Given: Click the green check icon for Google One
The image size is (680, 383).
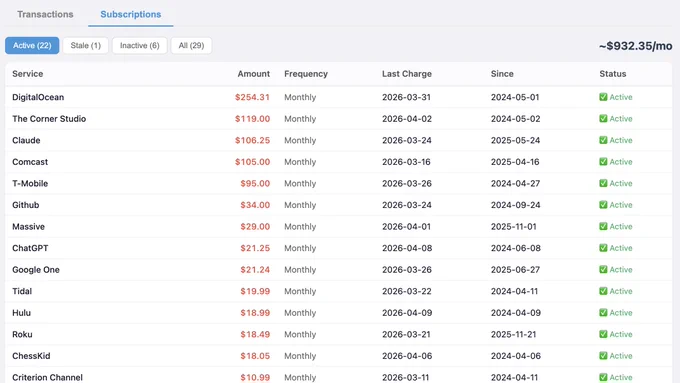Looking at the screenshot, I should coord(603,269).
